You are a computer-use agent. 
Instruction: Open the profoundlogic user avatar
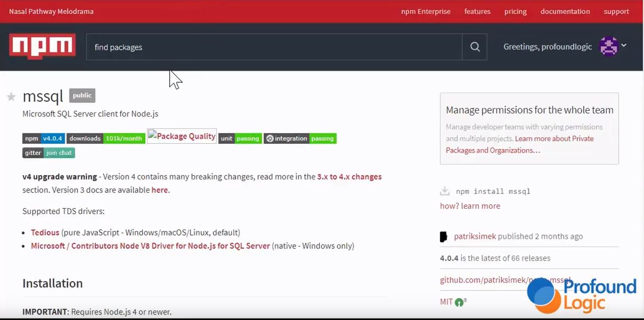(608, 46)
